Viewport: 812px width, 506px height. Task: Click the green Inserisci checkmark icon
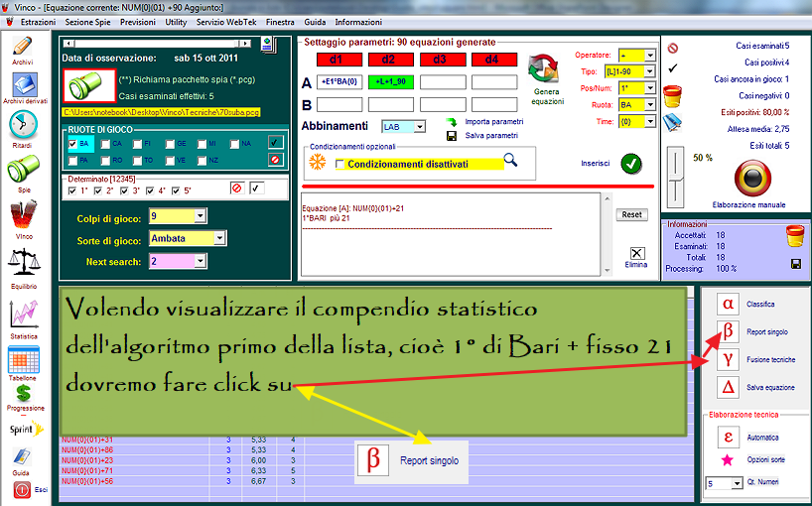click(631, 164)
